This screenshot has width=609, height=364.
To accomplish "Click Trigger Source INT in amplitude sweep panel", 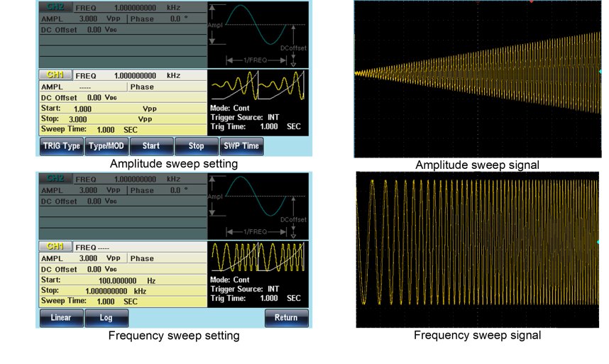I will tap(245, 117).
